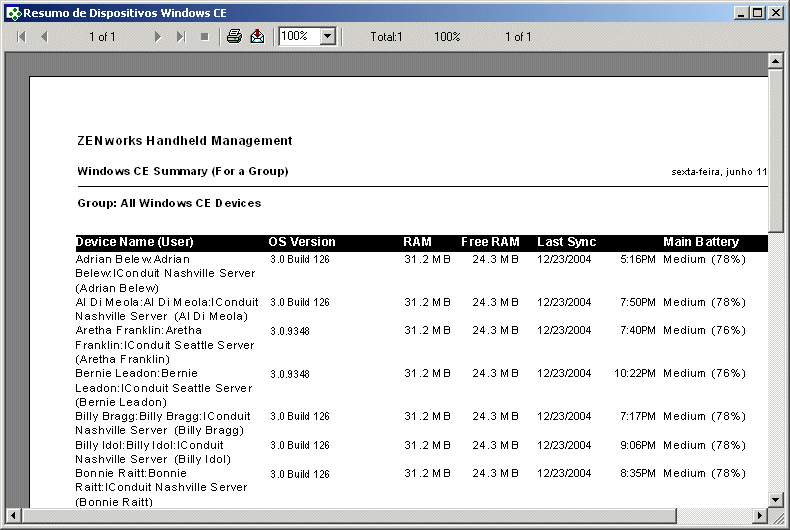Click '3.0 Build 126' for Adrian Belew
Viewport: 790px width, 530px height.
[x=300, y=259]
